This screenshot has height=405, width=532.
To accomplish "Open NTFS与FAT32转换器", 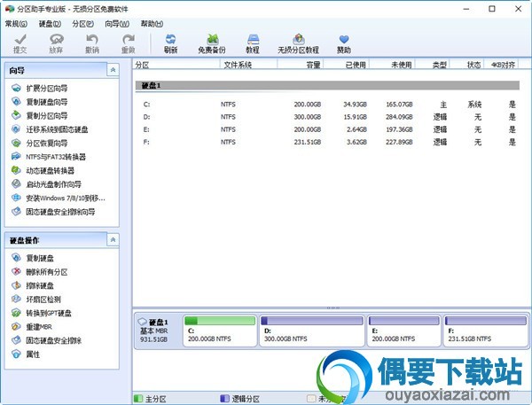I will coord(49,157).
